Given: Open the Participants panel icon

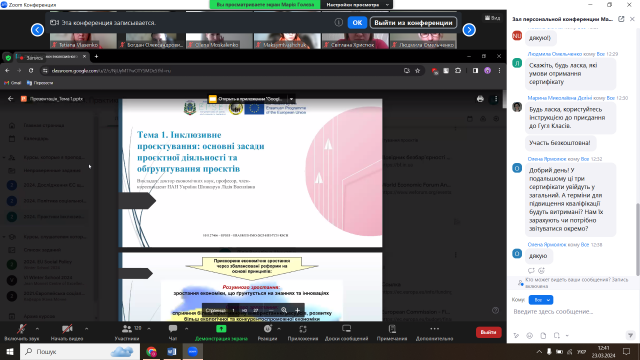Looking at the screenshot, I should 127,329.
